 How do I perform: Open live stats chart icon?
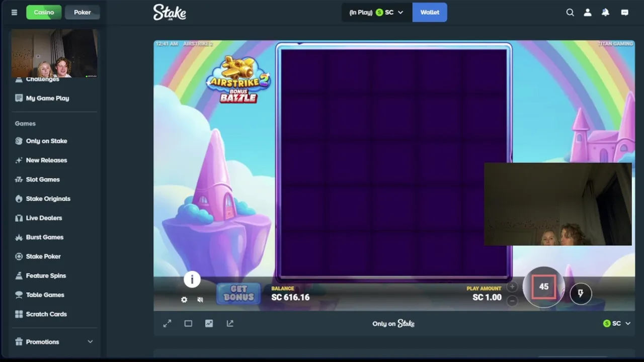click(x=209, y=324)
